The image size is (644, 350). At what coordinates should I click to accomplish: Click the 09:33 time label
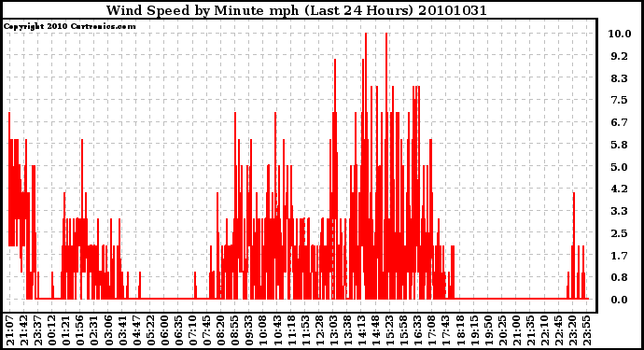tap(248, 331)
